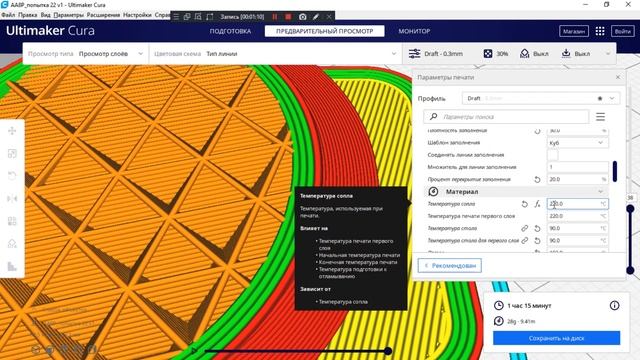Switch to the Подготовка stage
This screenshot has height=360, width=640.
pos(230,31)
